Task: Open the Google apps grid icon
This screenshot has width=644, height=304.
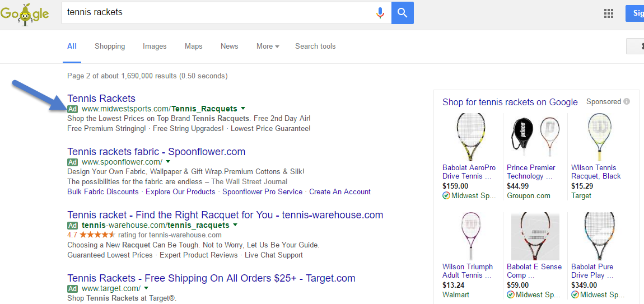Action: [609, 13]
